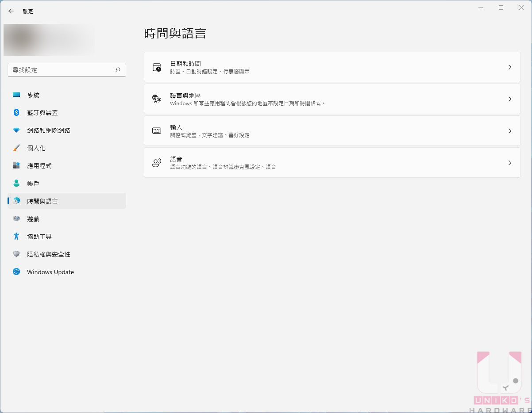532x413 pixels.
Task: Open the 語言與地區 settings card
Action: coord(332,99)
